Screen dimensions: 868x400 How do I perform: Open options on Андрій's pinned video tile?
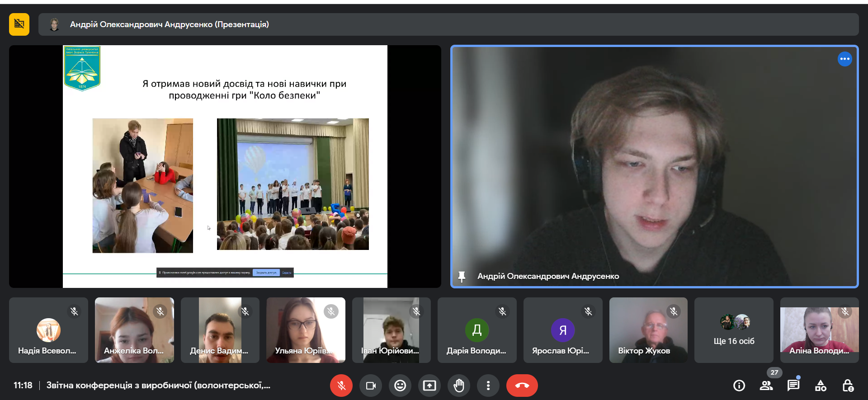coord(844,59)
